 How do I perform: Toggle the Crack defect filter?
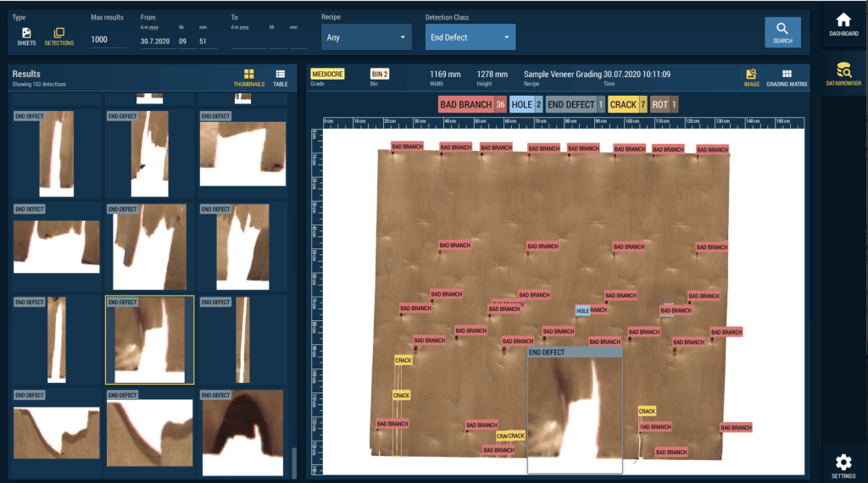coord(628,104)
